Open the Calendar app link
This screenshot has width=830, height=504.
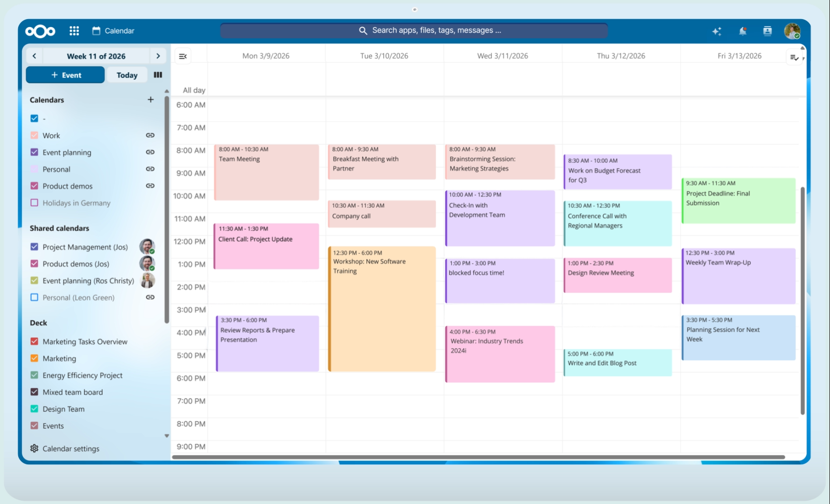[113, 31]
